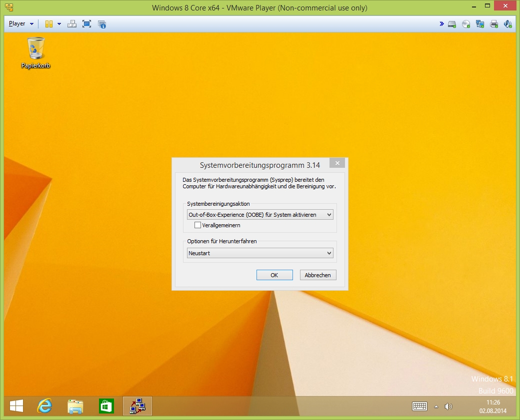The height and width of the screenshot is (420, 520).
Task: Click the hard disk device icon
Action: 452,24
